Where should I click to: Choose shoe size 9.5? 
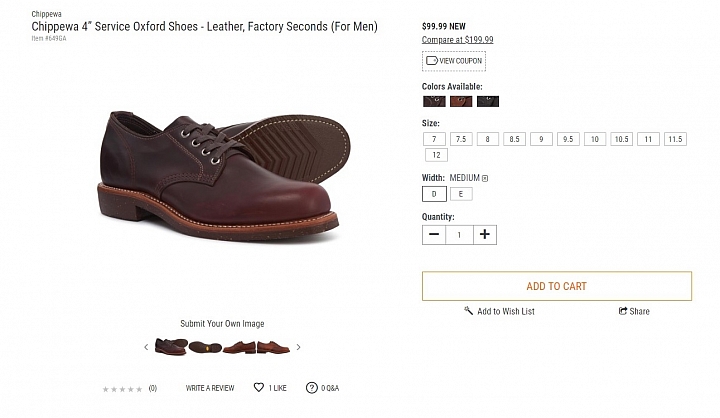[x=568, y=139]
